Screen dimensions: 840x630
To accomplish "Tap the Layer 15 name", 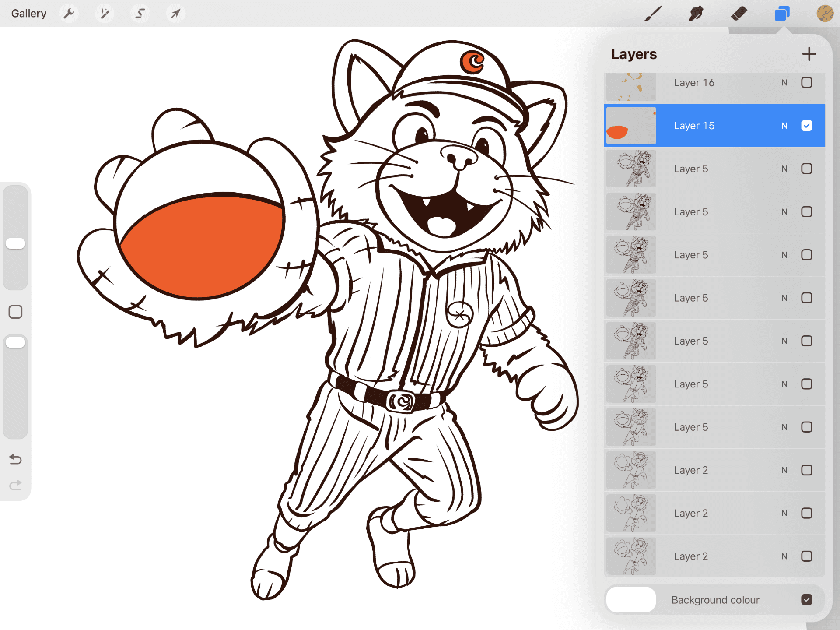I will point(694,126).
